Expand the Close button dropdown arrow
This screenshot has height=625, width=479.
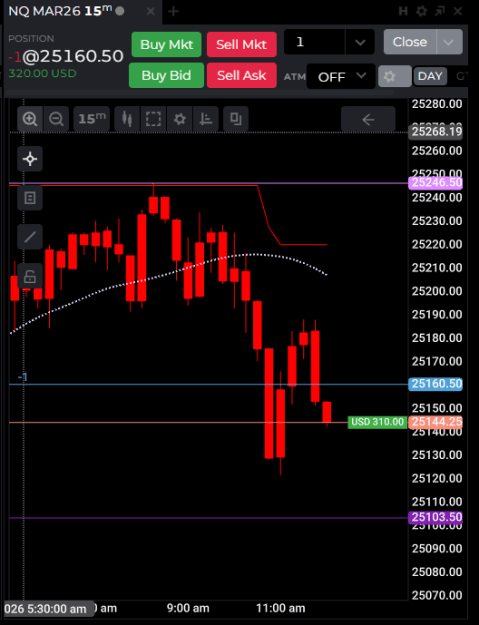tap(449, 42)
